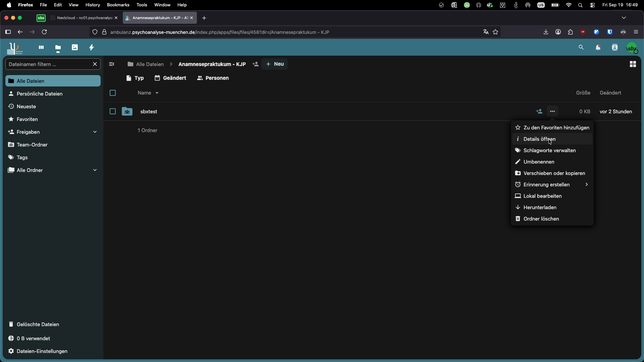Screen dimensions: 644x362
Task: Open the unified search magnifier
Action: (581, 48)
